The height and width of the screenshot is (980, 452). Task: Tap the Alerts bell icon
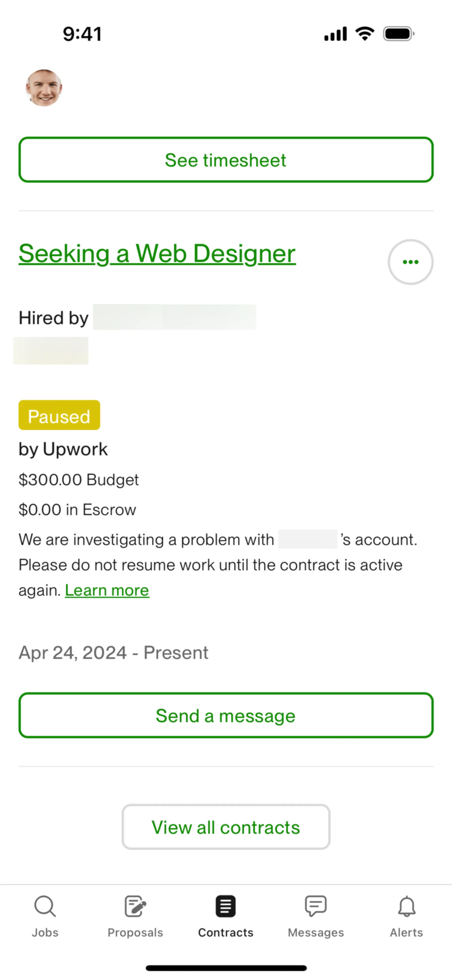click(x=406, y=906)
